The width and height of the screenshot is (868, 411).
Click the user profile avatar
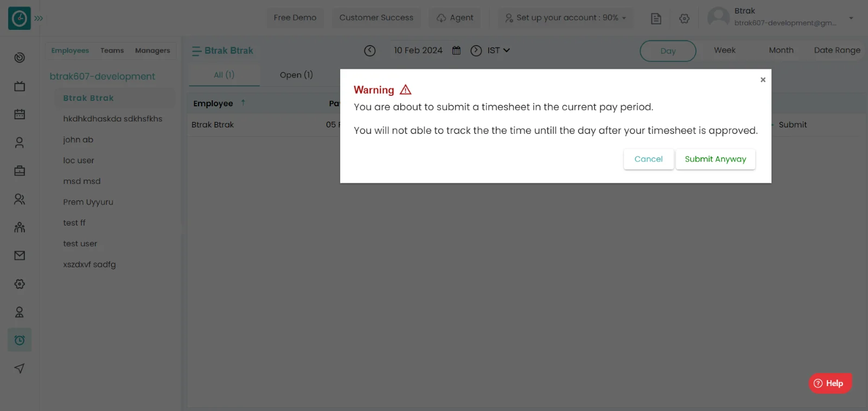tap(719, 17)
